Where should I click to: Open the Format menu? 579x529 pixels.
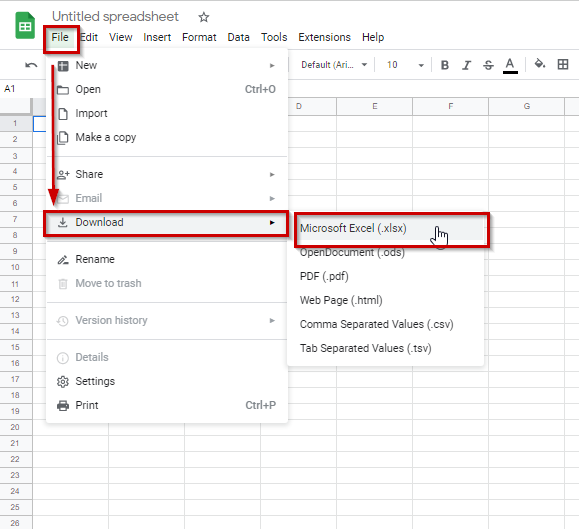click(199, 37)
